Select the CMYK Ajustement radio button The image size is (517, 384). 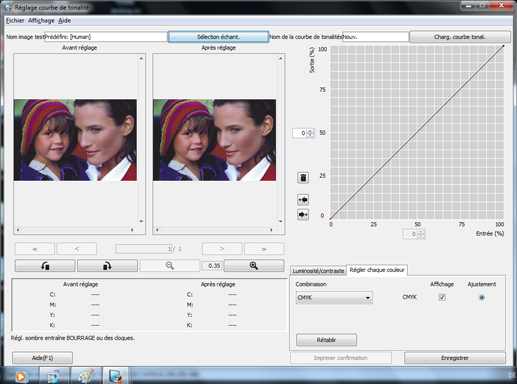click(481, 297)
